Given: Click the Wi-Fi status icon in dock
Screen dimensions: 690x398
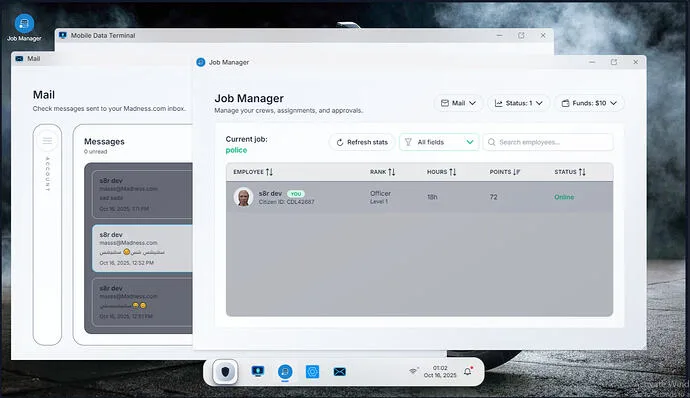Looking at the screenshot, I should click(x=413, y=371).
